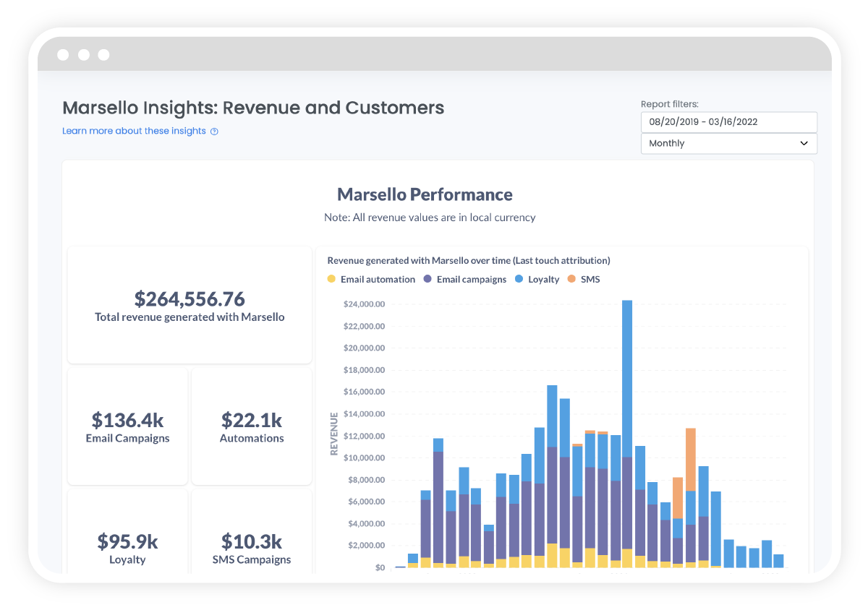Select the Email automation legend label
This screenshot has width=868, height=610.
click(x=378, y=279)
